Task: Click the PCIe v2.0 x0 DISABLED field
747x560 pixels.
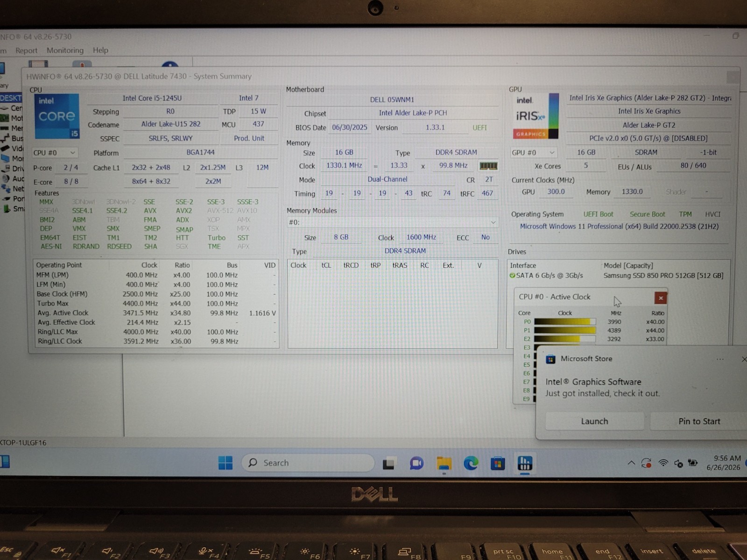Action: (x=648, y=139)
